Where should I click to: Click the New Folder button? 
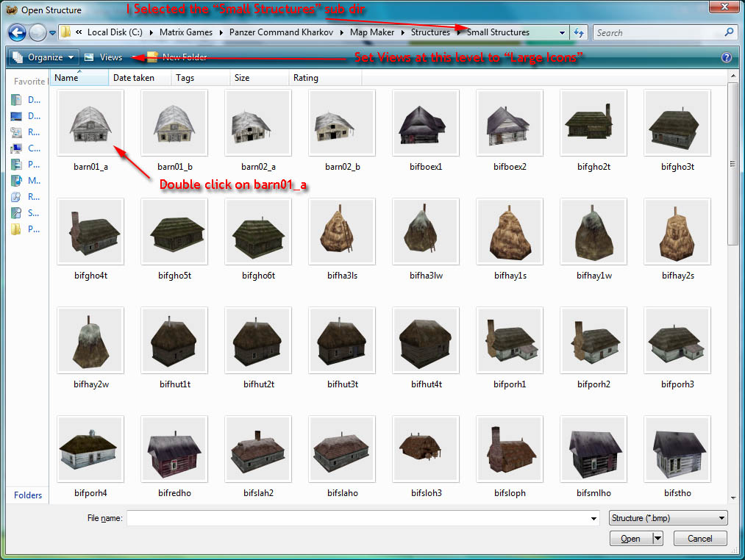click(x=177, y=57)
